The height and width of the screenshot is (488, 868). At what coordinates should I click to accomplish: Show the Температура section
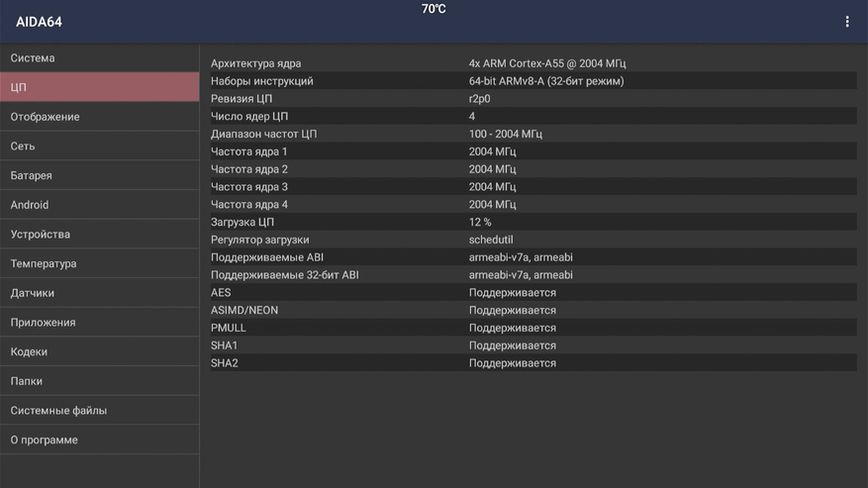point(99,263)
